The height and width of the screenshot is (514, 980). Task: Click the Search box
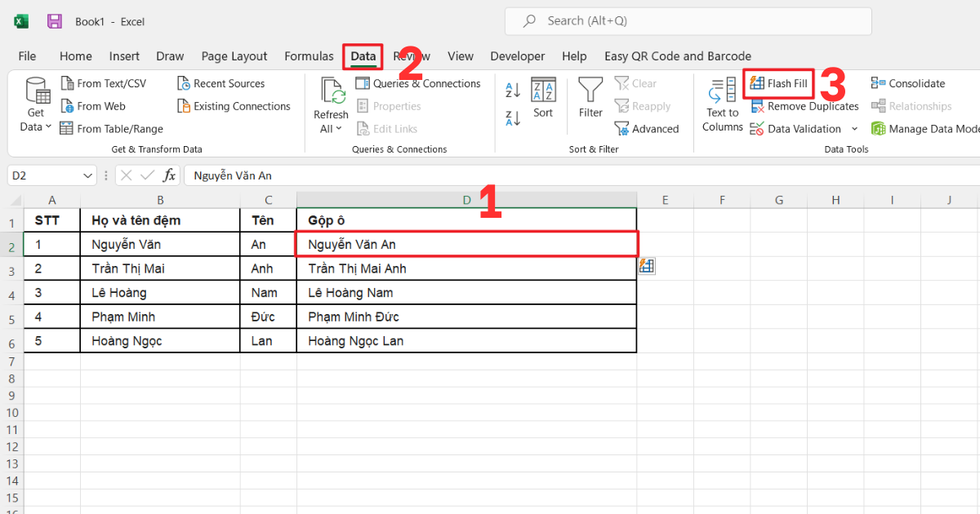688,21
